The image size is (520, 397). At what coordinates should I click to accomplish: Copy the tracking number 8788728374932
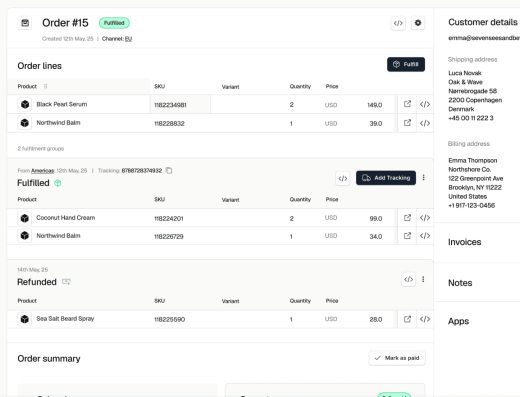[169, 170]
